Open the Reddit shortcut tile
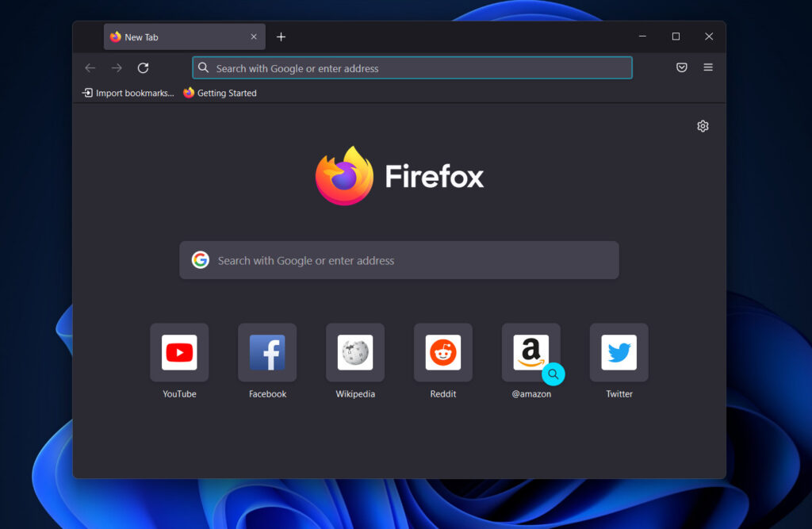Image resolution: width=812 pixels, height=529 pixels. [443, 352]
